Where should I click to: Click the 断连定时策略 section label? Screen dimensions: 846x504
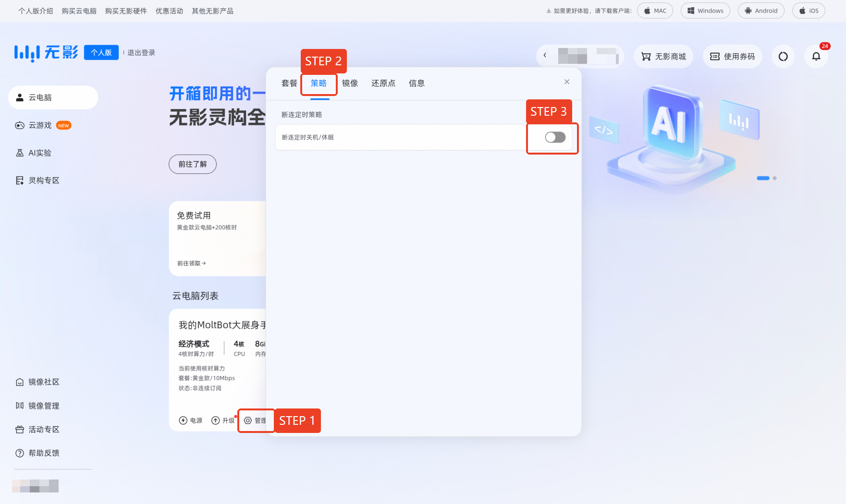click(302, 115)
